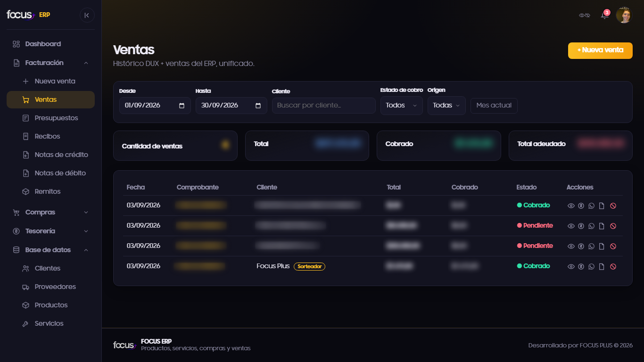Click the focus ERP logo
Image resolution: width=644 pixels, height=362 pixels.
click(x=28, y=15)
